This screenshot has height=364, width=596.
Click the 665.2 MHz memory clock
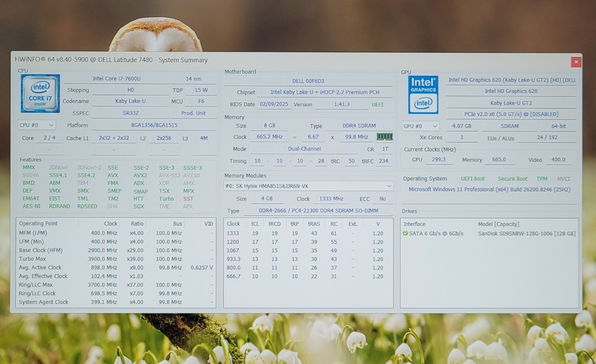(x=269, y=137)
